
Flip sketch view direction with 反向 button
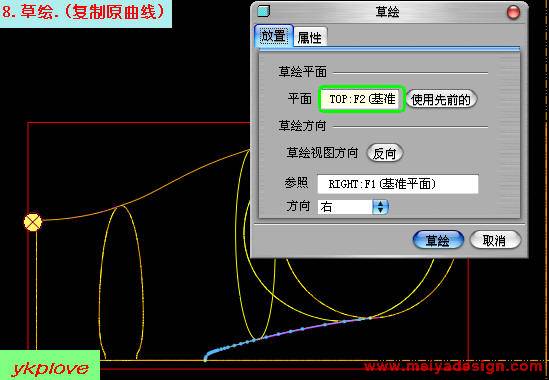pos(385,153)
